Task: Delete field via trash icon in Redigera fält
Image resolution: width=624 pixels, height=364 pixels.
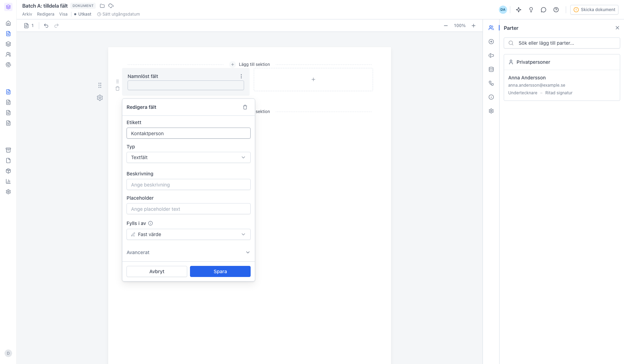Action: point(245,107)
